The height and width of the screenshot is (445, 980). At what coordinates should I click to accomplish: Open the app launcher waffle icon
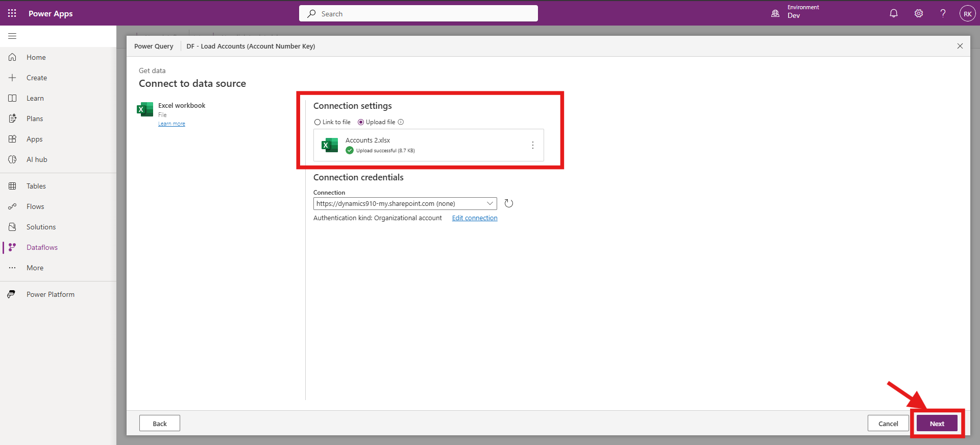pos(12,13)
